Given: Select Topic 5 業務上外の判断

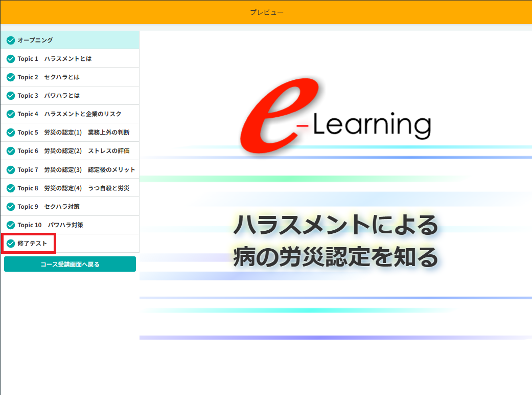Looking at the screenshot, I should [x=70, y=133].
